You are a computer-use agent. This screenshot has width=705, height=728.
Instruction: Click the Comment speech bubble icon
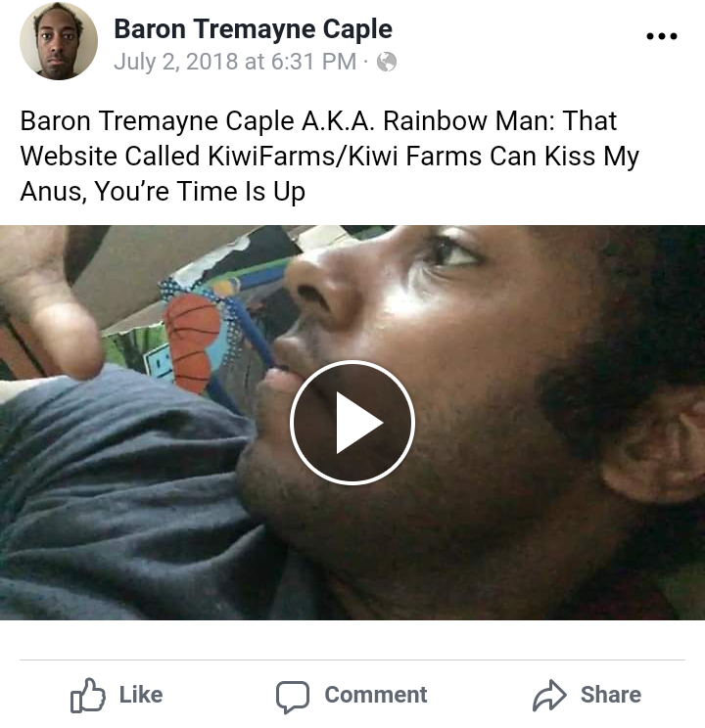(x=293, y=697)
